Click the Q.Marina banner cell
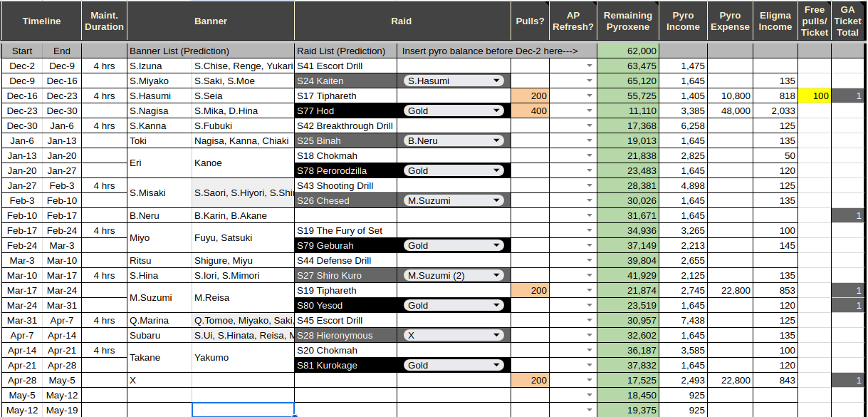868x417 pixels. pyautogui.click(x=160, y=320)
